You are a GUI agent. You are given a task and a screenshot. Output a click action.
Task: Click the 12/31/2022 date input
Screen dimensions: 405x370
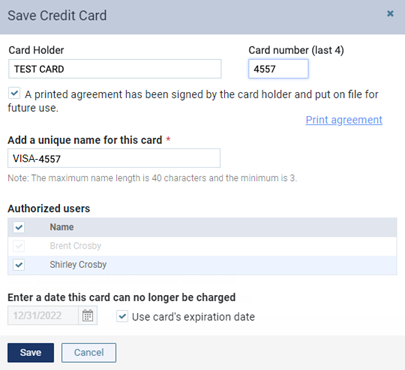point(43,315)
